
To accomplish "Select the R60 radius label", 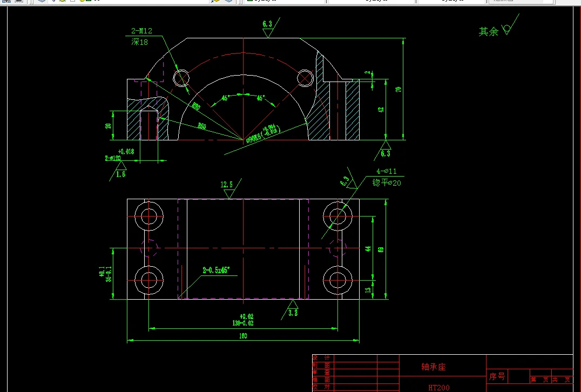I will coord(202,126).
